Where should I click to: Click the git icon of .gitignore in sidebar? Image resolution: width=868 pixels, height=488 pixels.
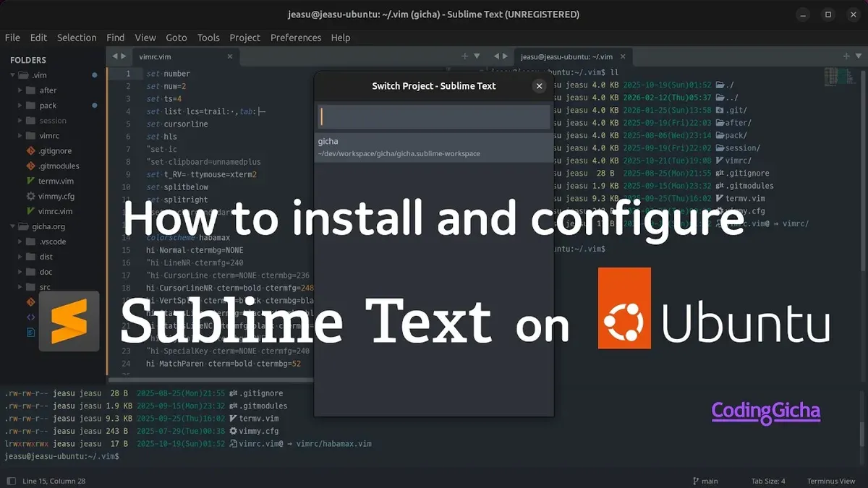pos(30,151)
